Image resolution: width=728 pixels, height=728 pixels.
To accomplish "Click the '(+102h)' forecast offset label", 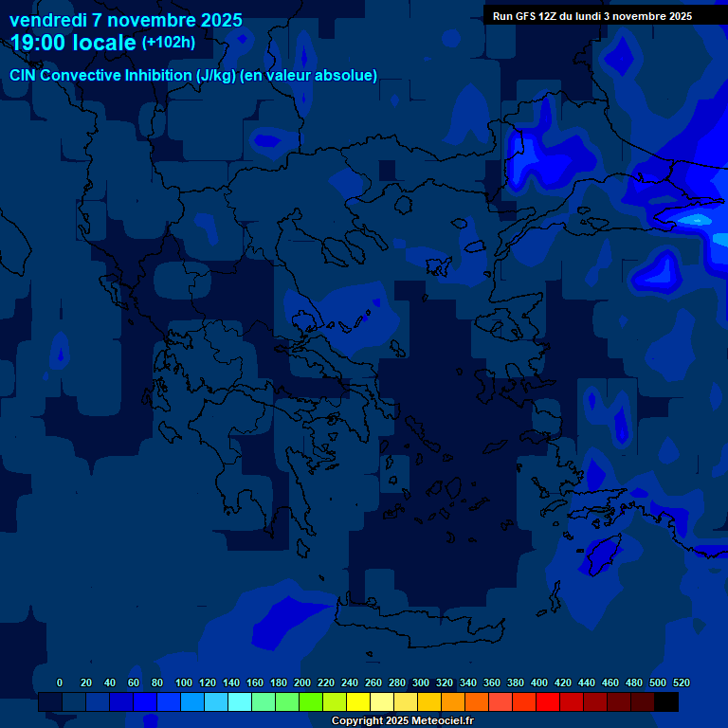I will pyautogui.click(x=169, y=43).
